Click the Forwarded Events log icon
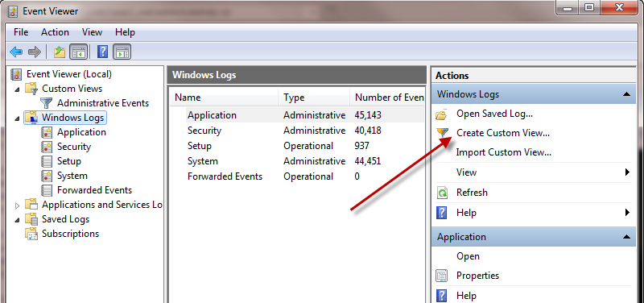This screenshot has width=644, height=303. point(47,190)
